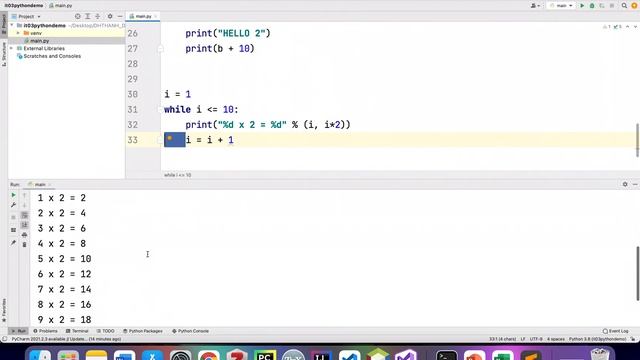Image resolution: width=640 pixels, height=360 pixels.
Task: Open Search Everywhere magnifier icon
Action: [x=624, y=6]
